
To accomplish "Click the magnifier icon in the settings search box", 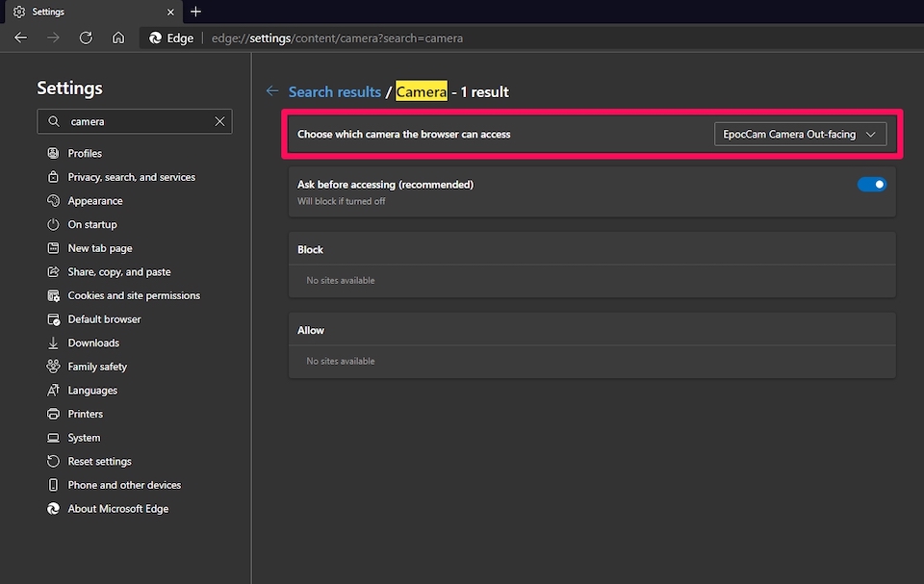I will [x=54, y=121].
